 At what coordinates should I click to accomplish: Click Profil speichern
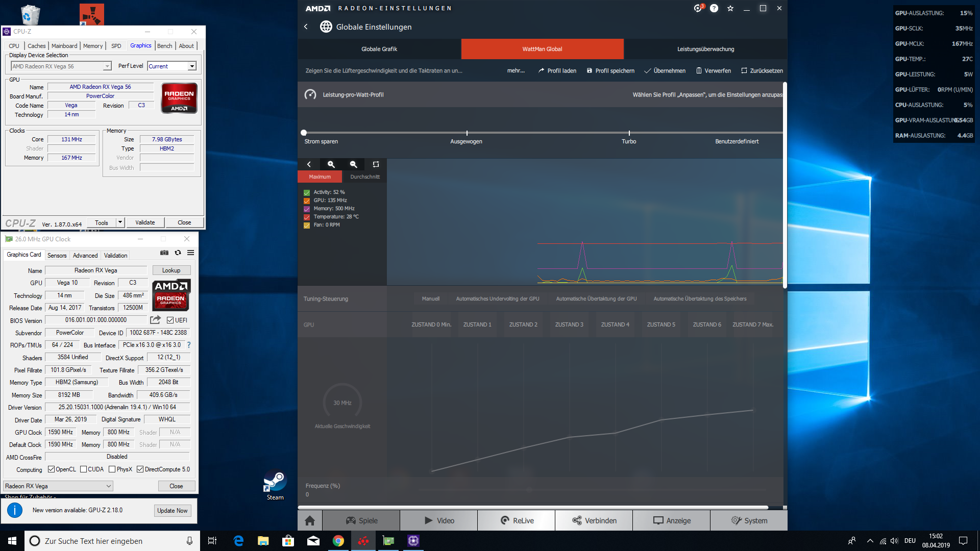610,71
